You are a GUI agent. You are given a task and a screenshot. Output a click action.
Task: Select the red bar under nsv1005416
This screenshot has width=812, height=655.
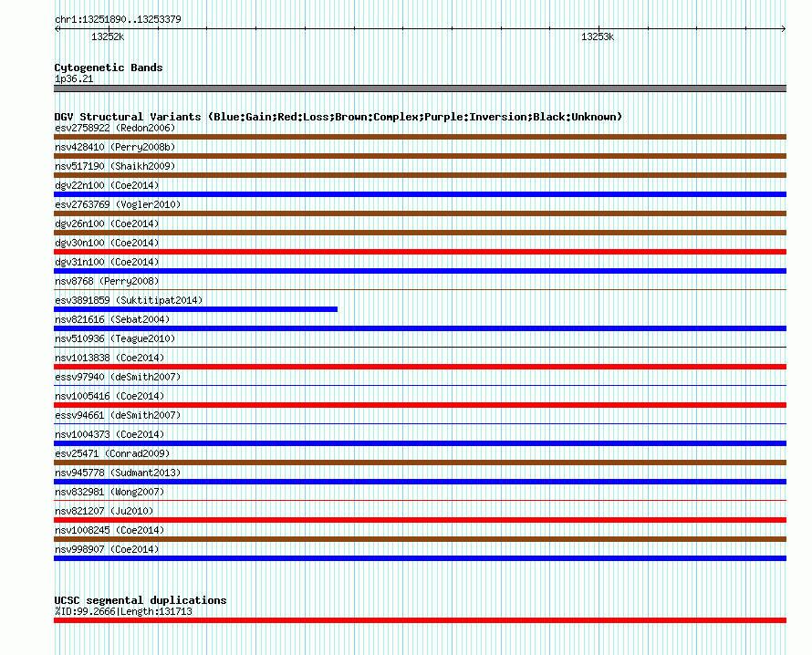[420, 405]
